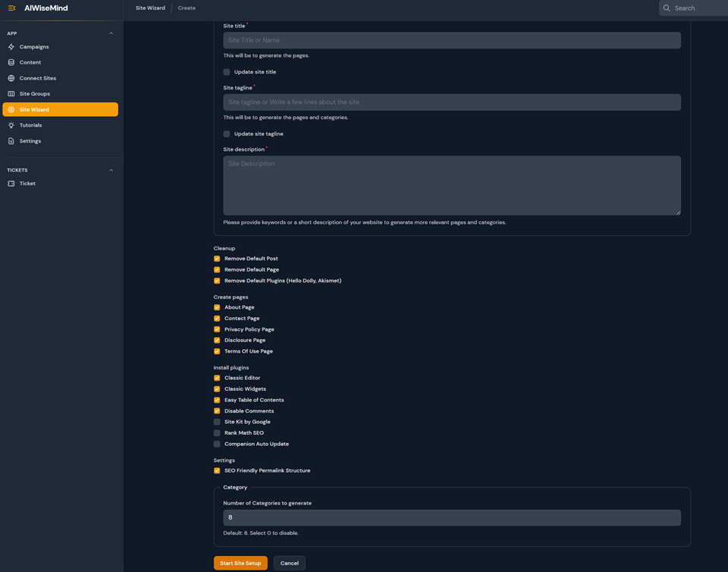
Task: Click the 'Cleanup' section heading
Action: click(224, 248)
